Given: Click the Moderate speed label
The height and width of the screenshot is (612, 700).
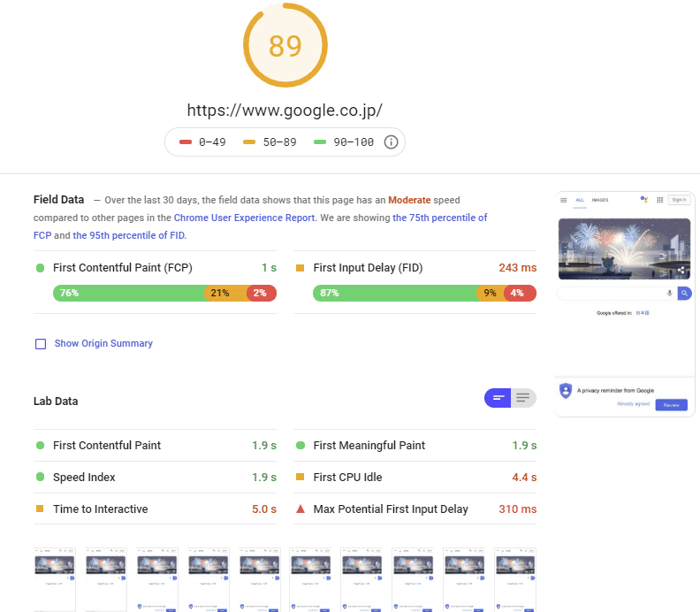Looking at the screenshot, I should click(409, 200).
